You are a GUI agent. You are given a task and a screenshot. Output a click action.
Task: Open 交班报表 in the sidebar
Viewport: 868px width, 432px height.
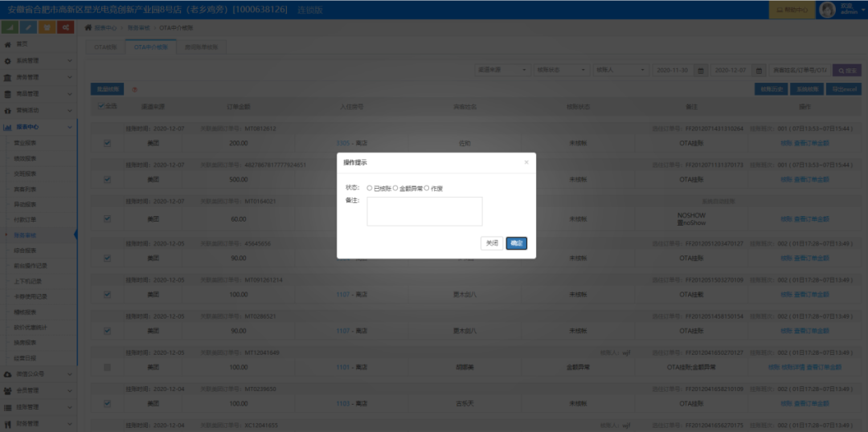25,173
